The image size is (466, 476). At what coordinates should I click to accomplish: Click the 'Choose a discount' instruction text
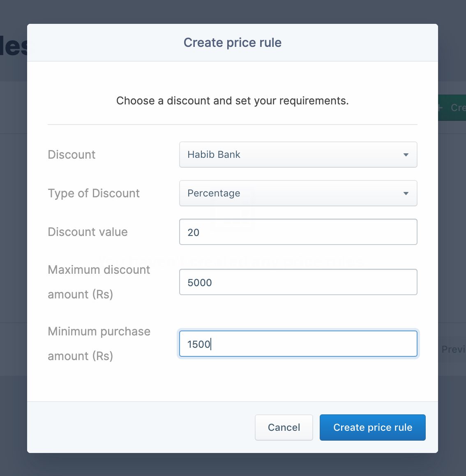(232, 101)
